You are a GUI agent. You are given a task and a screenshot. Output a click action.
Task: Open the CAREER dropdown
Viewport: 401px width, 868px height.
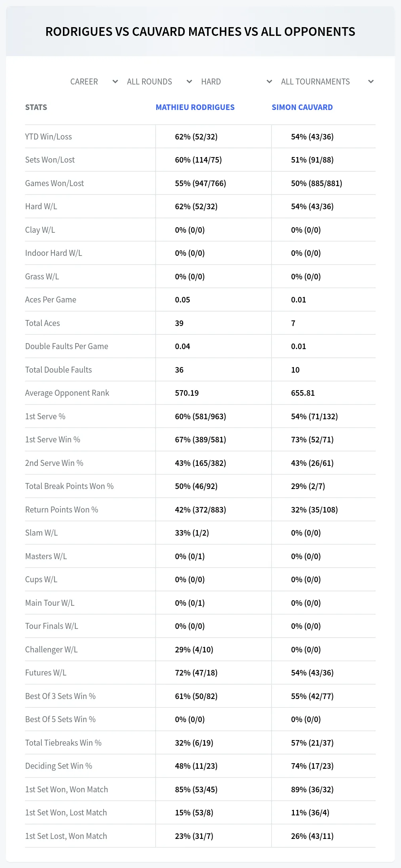[94, 82]
